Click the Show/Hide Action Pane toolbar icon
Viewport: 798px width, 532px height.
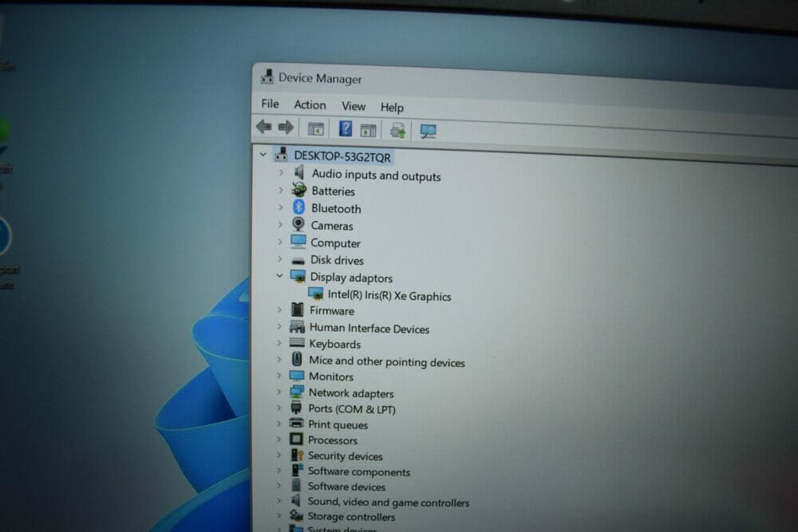coord(368,130)
